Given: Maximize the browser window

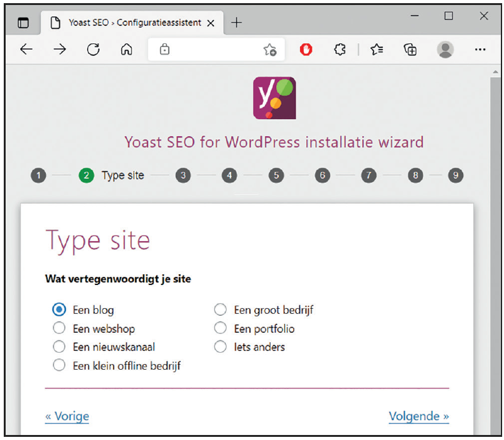Looking at the screenshot, I should [449, 16].
